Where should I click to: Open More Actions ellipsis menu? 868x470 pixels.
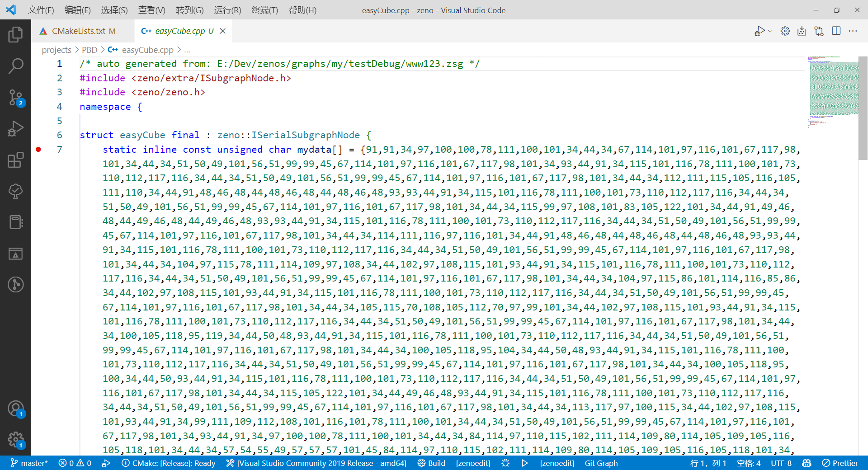[x=853, y=31]
